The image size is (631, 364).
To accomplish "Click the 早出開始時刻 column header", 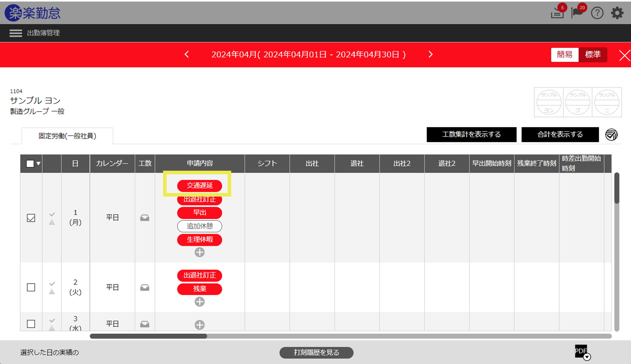I will point(492,164).
